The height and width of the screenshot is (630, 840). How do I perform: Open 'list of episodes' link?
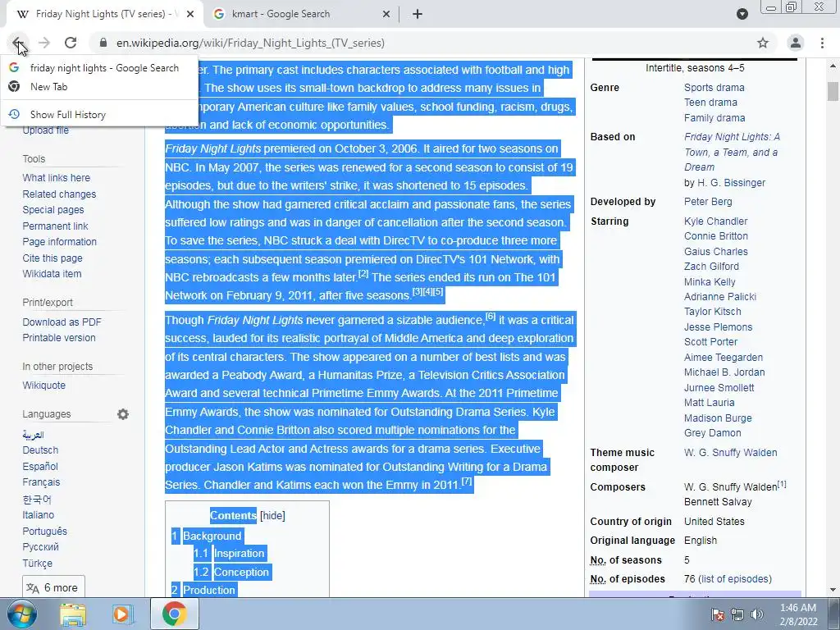click(735, 579)
